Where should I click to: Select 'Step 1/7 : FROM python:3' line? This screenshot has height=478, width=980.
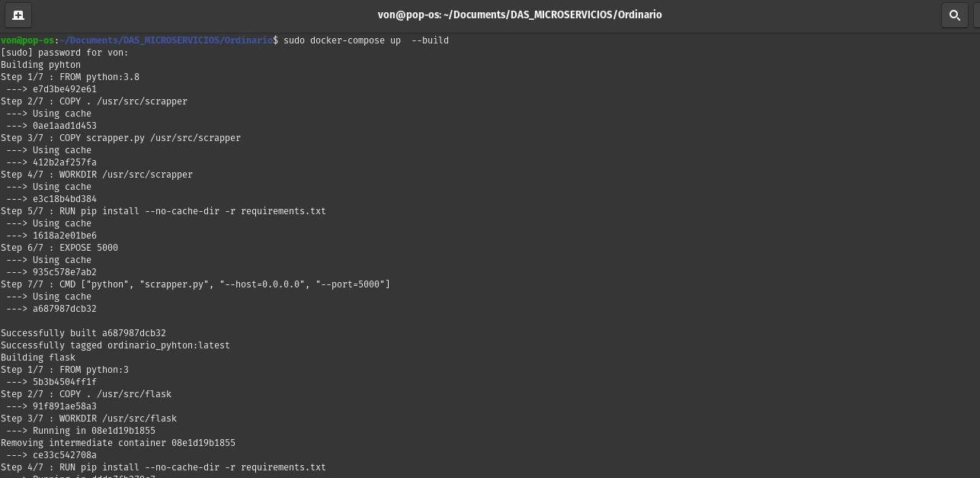[65, 370]
